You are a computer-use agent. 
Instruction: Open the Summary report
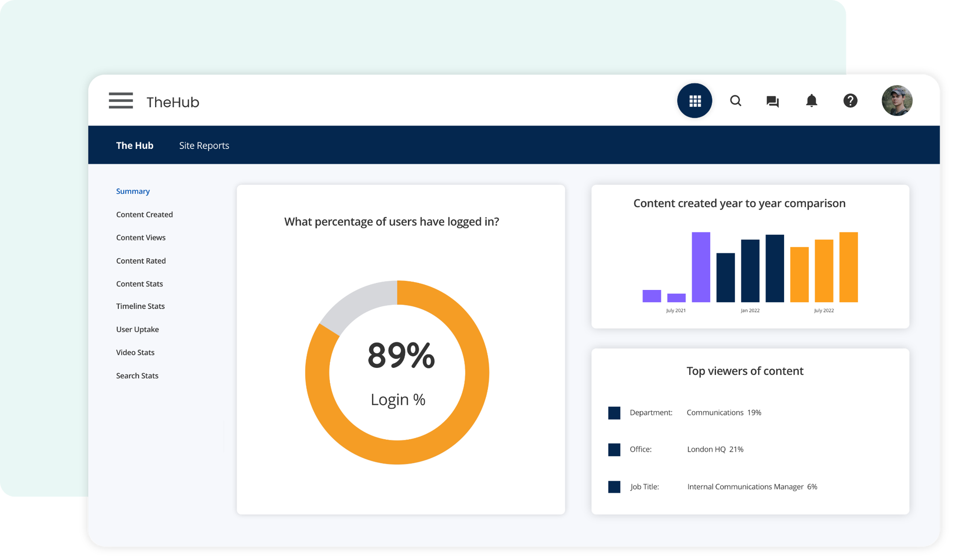click(133, 191)
